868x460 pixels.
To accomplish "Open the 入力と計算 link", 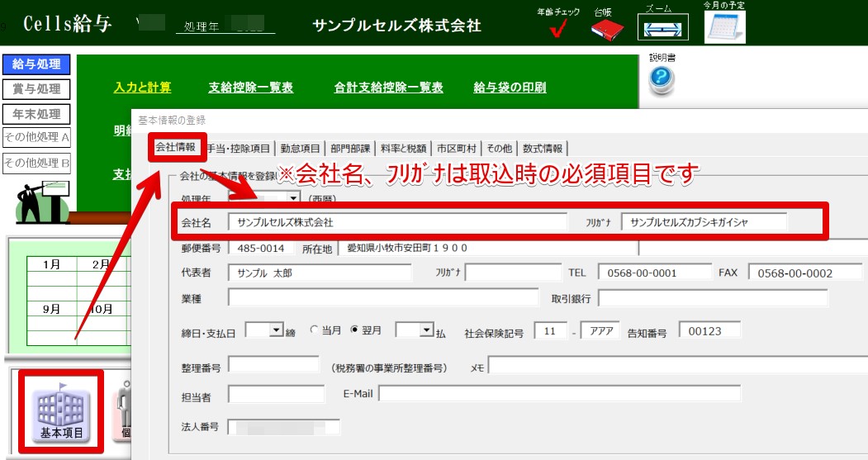I will click(x=142, y=88).
